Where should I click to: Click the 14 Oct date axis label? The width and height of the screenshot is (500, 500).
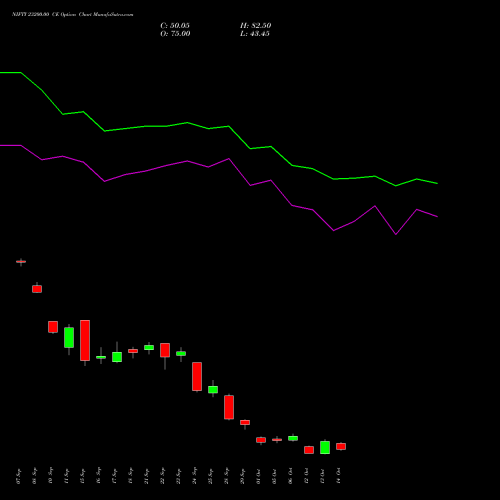338,476
